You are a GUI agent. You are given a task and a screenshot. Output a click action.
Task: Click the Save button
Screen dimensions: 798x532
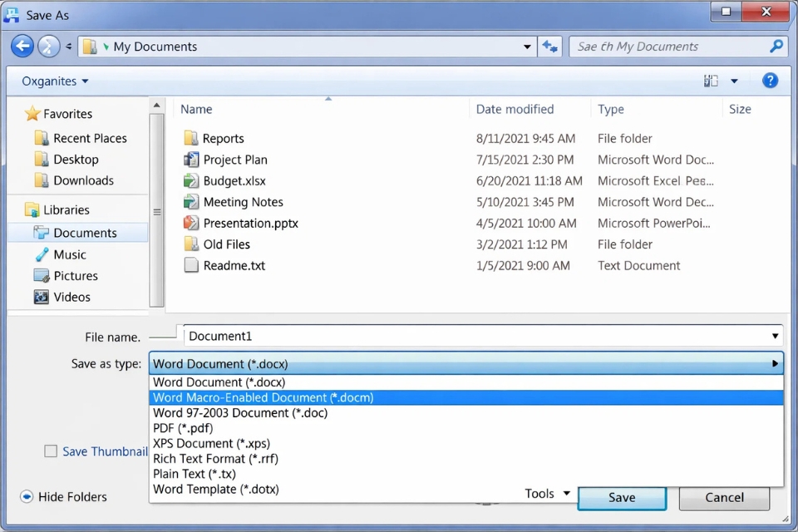click(x=622, y=496)
